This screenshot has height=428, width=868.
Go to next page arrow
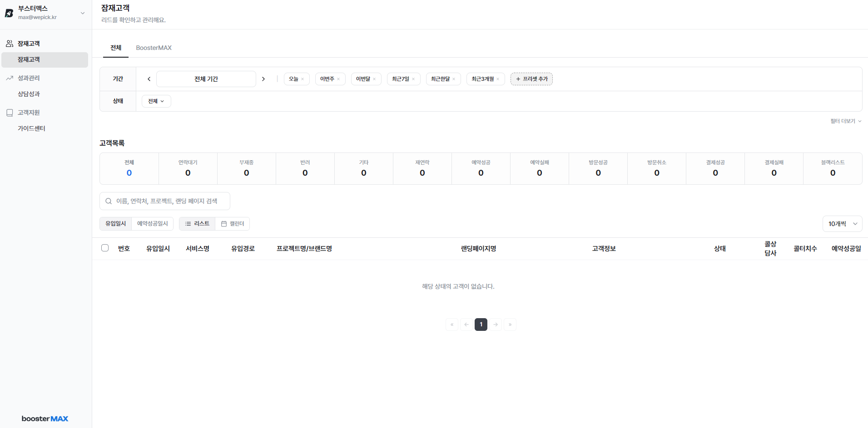click(496, 325)
